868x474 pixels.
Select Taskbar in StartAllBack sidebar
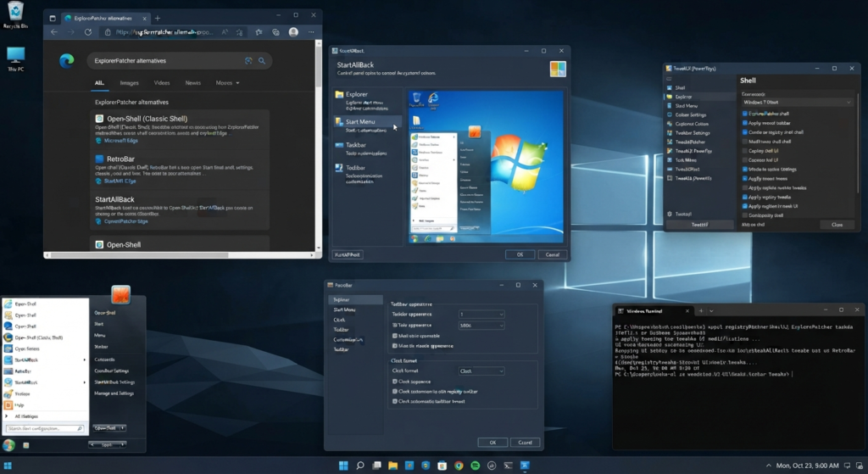[x=368, y=148]
